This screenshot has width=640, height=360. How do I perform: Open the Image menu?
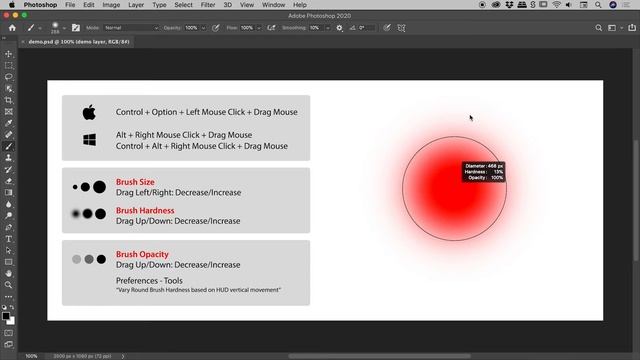point(111,5)
